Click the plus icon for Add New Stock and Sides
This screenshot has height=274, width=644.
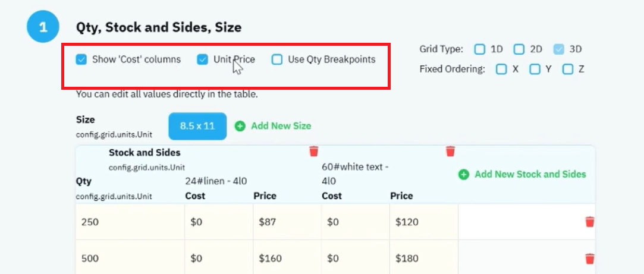[x=464, y=175]
